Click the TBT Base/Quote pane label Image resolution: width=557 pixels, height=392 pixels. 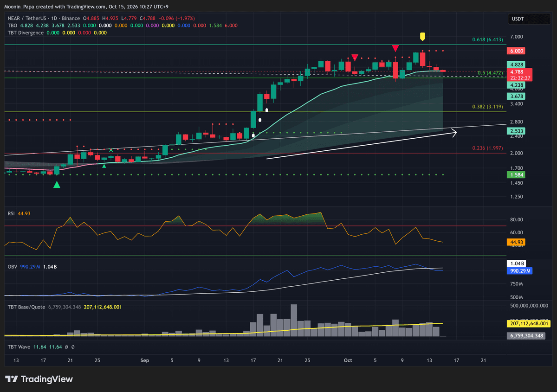click(x=26, y=307)
